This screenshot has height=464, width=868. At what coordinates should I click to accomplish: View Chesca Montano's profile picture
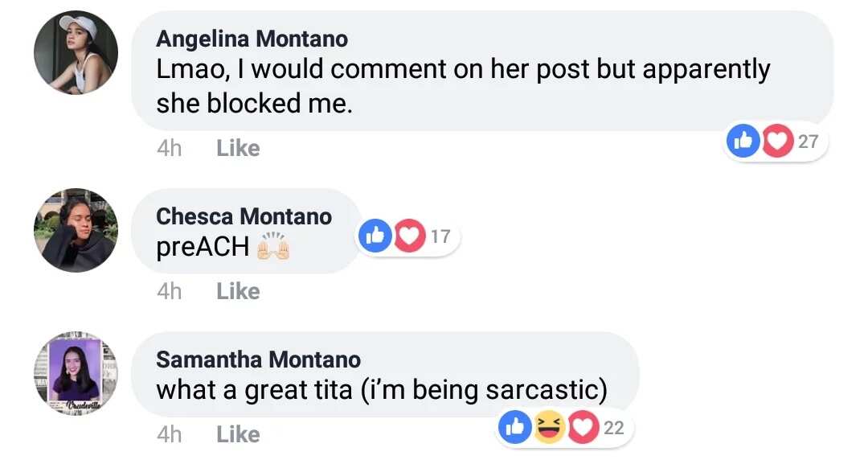tap(76, 230)
